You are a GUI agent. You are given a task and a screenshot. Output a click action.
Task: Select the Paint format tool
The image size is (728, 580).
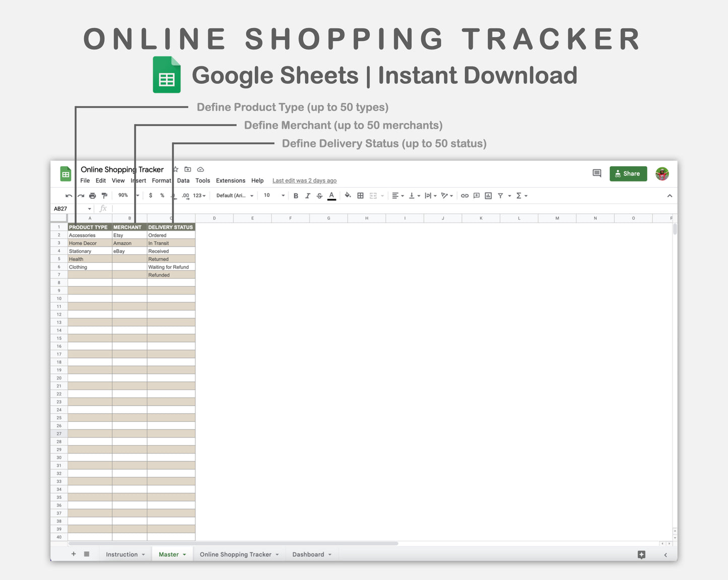(104, 195)
